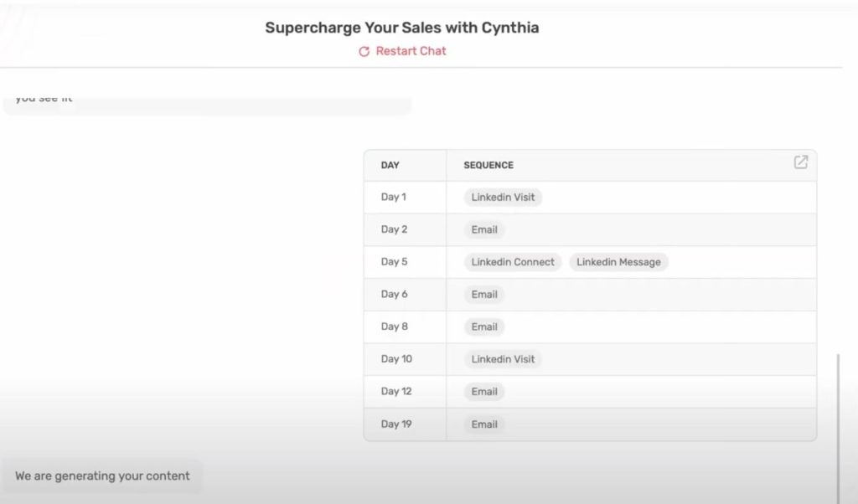Click the 'We are generating your content' message
This screenshot has height=504, width=858.
(x=102, y=476)
